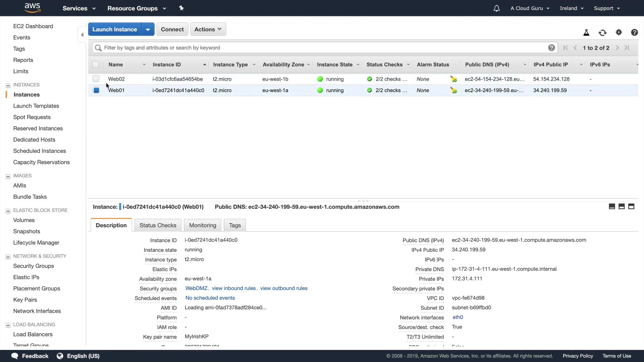Click the pin shortcut icon in navbar
Screen dimensions: 644x362
click(181, 8)
